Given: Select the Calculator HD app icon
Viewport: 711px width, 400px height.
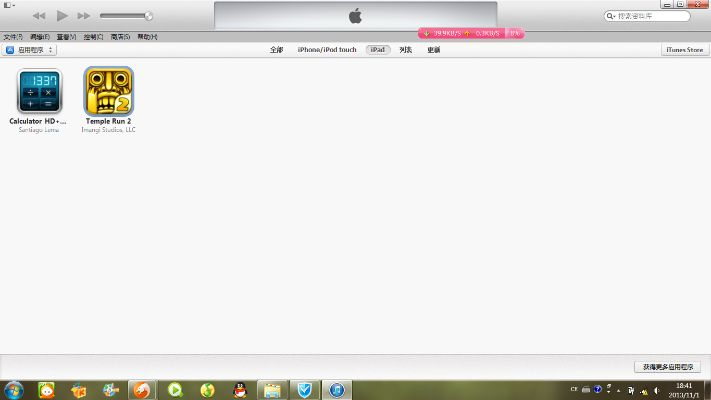Looking at the screenshot, I should click(x=39, y=92).
